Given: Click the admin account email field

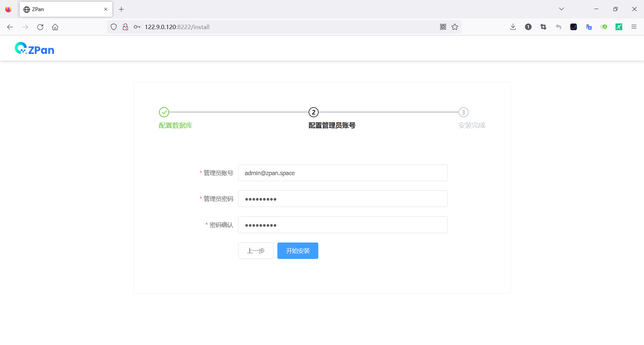Looking at the screenshot, I should 342,173.
